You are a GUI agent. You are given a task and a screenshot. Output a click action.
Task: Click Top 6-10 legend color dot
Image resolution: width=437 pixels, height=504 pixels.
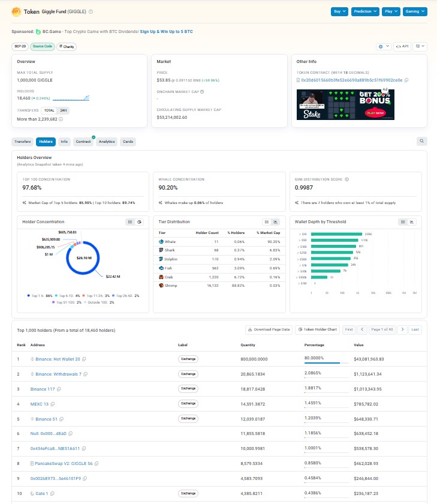56,296
